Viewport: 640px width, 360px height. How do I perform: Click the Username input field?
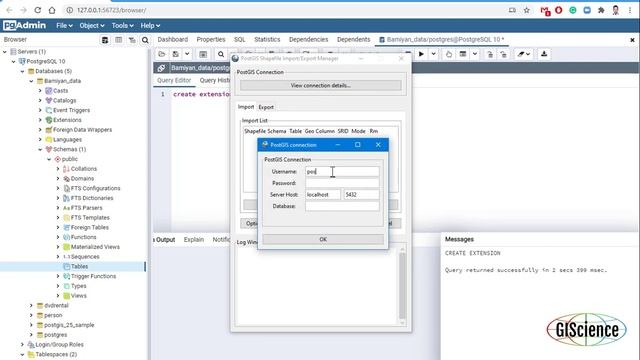(342, 171)
